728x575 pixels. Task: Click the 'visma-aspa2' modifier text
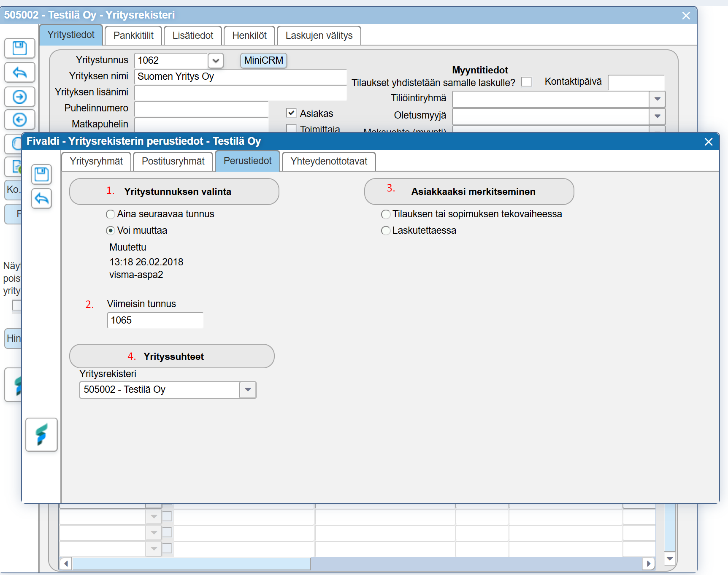pos(136,275)
